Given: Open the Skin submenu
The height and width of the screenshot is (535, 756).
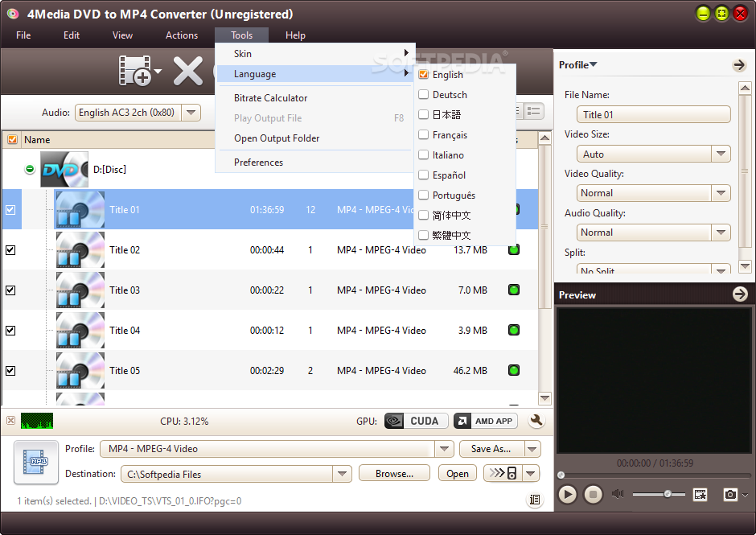Looking at the screenshot, I should click(315, 54).
